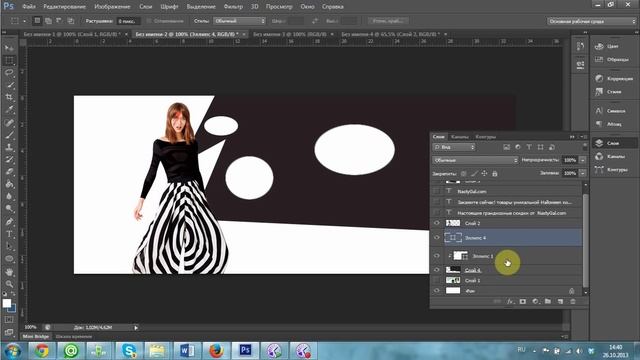Hide the Эллипс 4 layer

coord(437,237)
